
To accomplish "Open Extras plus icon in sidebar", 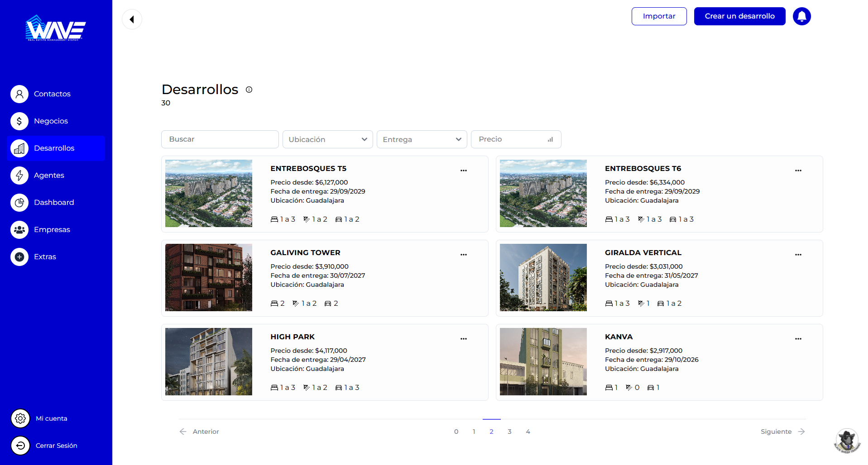I will point(19,256).
